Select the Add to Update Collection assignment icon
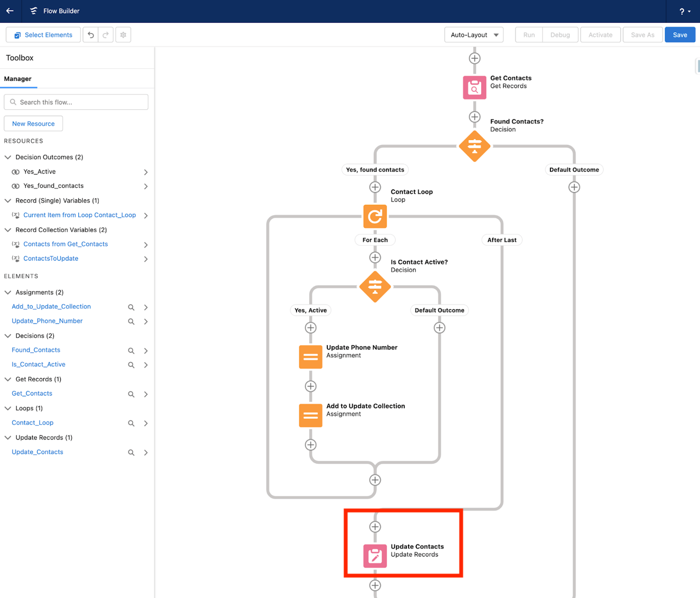700x598 pixels. tap(310, 416)
